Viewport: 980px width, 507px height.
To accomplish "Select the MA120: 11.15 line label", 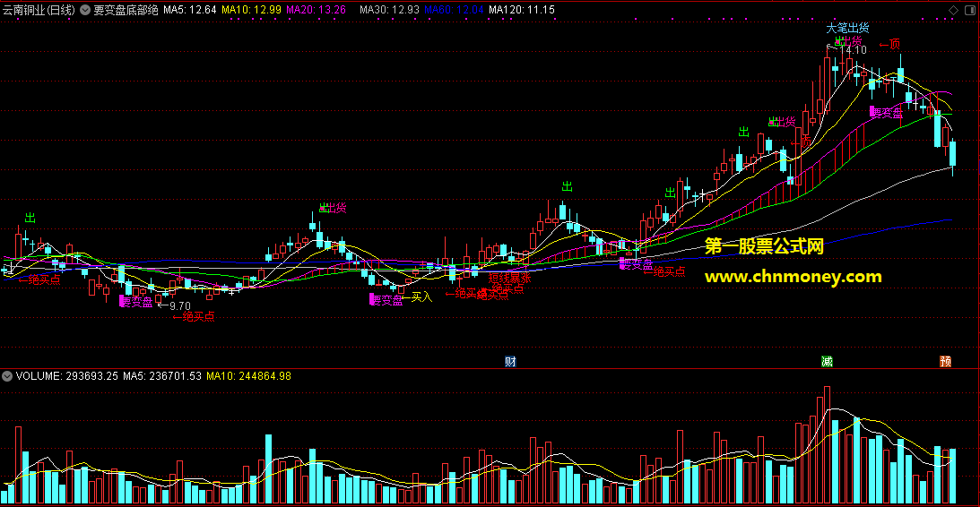I will click(x=521, y=10).
